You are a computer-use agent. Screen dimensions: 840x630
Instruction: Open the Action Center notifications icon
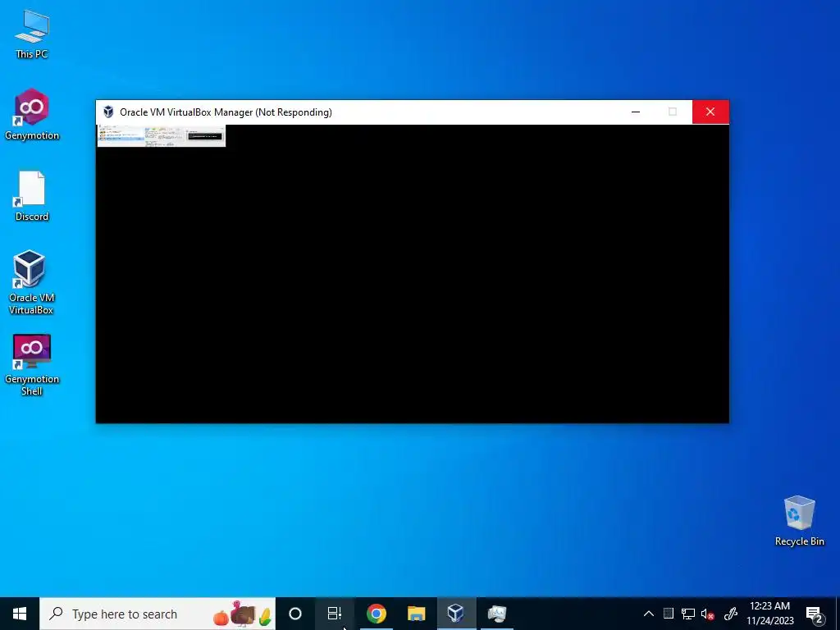tap(815, 614)
